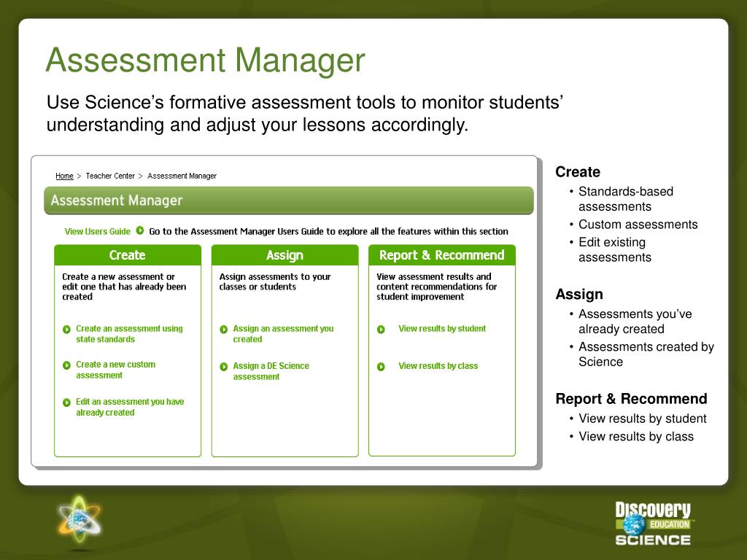
Task: Click the bullet icon beside "Create a new custom assessment"
Action: tap(66, 365)
